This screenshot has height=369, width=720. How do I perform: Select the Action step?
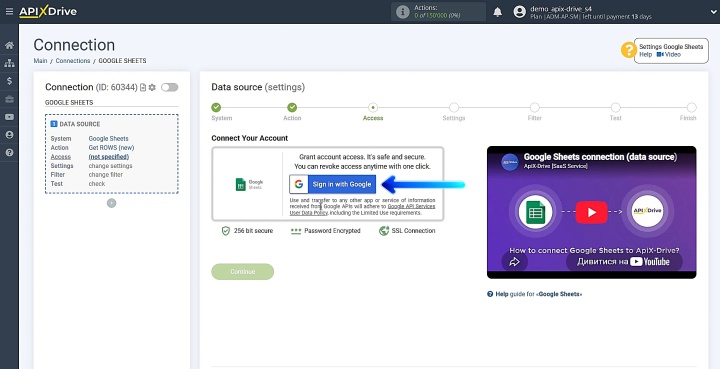tap(292, 107)
